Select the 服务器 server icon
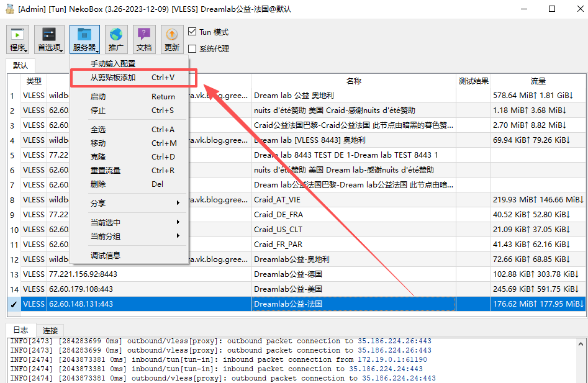Screen dimensions: 588x383 click(84, 38)
